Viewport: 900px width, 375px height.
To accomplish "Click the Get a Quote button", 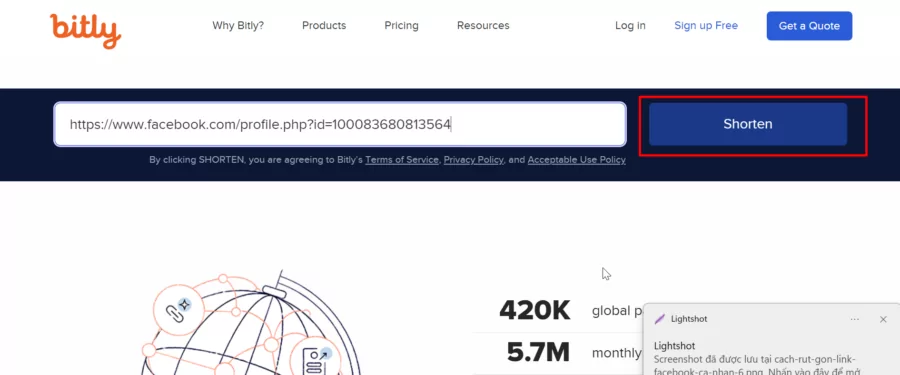I will 809,26.
